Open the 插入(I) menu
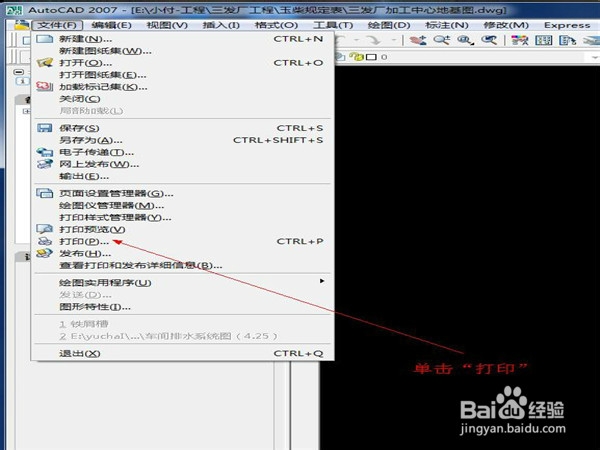 click(221, 25)
